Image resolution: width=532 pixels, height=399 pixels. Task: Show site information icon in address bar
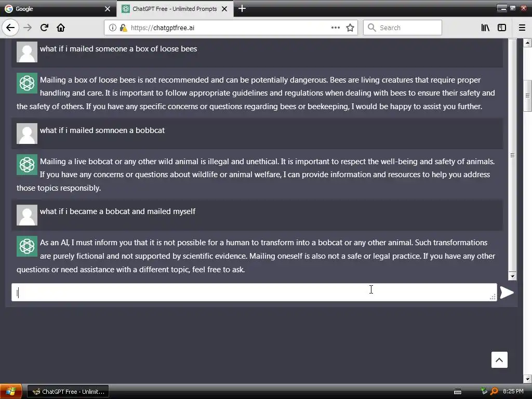point(112,28)
